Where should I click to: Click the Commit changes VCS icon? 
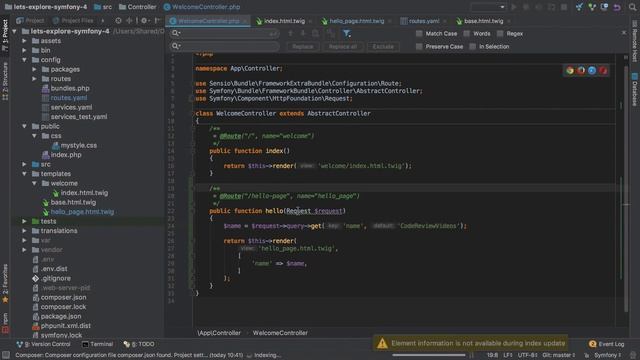click(592, 7)
